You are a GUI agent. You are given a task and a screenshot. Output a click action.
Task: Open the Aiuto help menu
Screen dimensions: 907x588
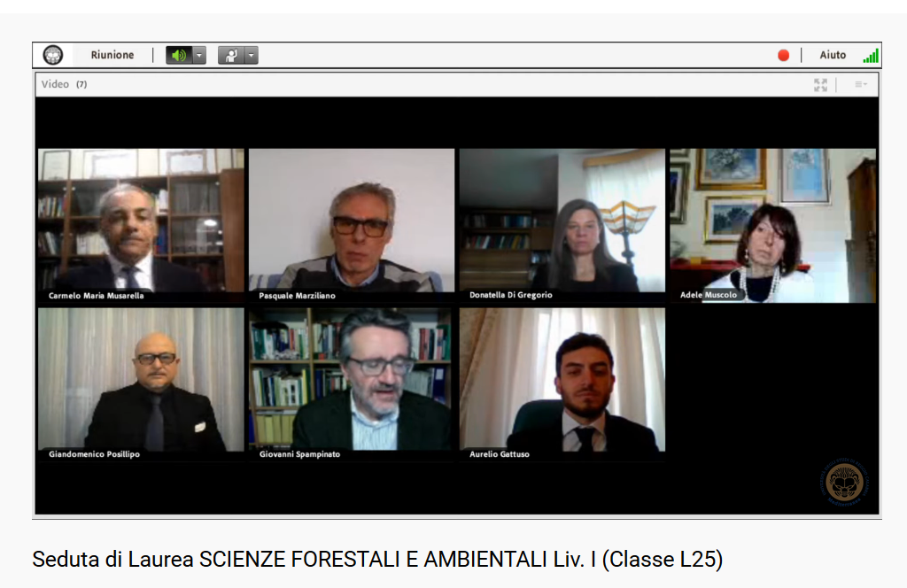(833, 55)
